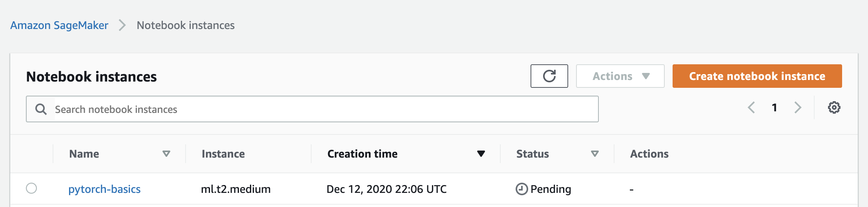Click the Instance column header

[223, 154]
